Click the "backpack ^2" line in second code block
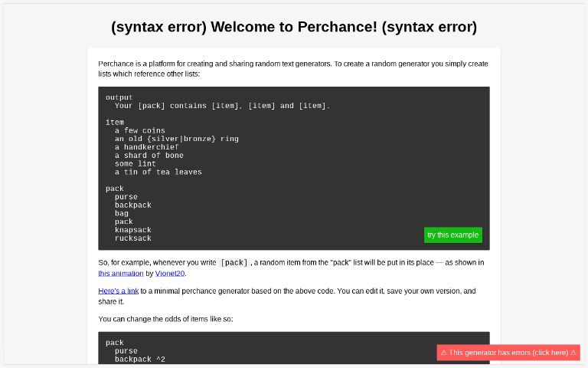The image size is (588, 368). tap(139, 359)
